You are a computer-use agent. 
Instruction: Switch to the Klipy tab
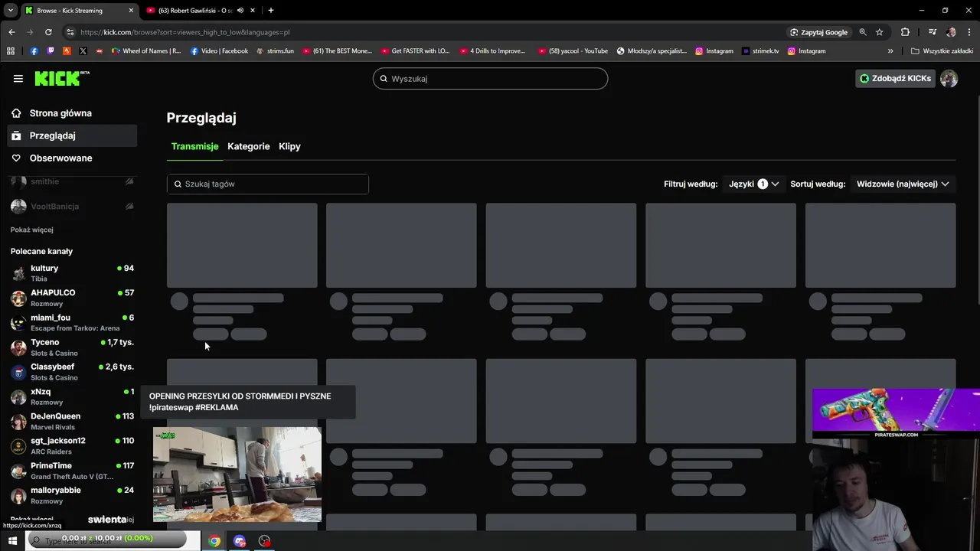(289, 146)
